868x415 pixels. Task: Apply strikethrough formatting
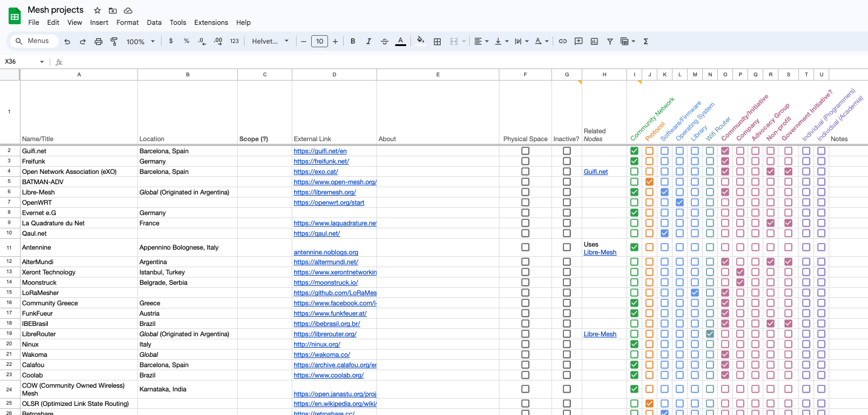[384, 41]
